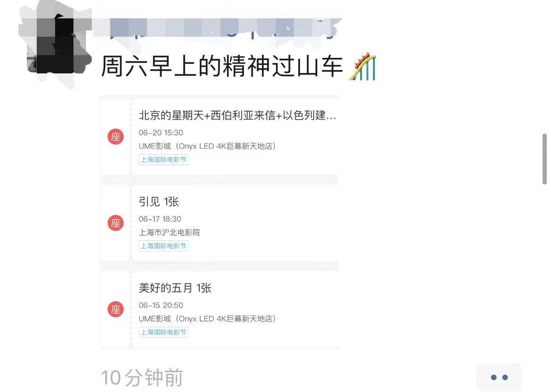
Task: Open the post text 周六早上的精神过山车
Action: click(x=222, y=66)
